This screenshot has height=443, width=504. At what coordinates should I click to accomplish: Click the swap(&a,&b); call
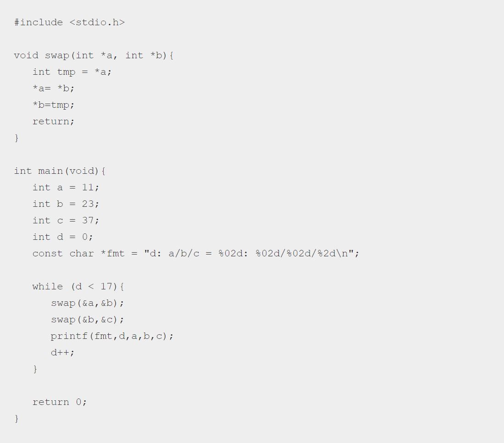click(x=88, y=303)
